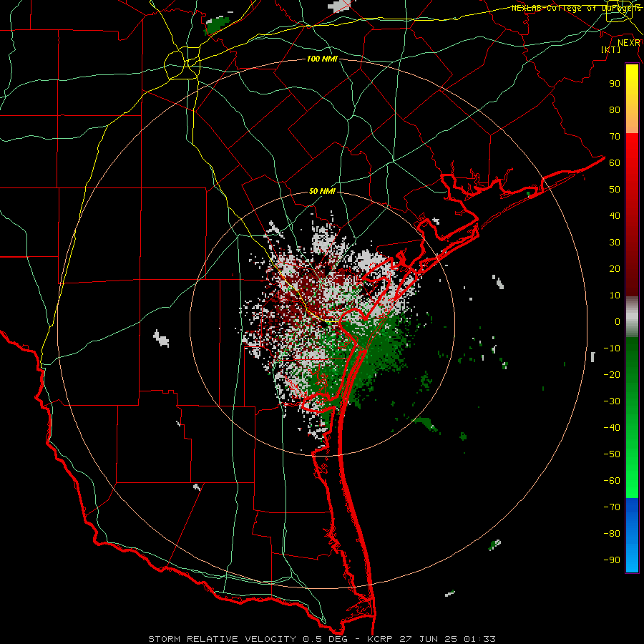Click the 01:33 timestamp in caption
The image size is (644, 644).
[479, 639]
